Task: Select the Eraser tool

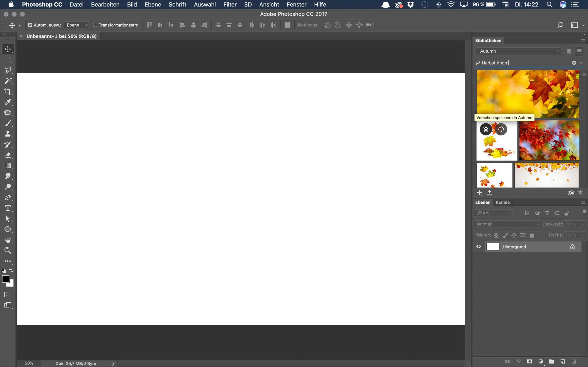Action: click(8, 155)
